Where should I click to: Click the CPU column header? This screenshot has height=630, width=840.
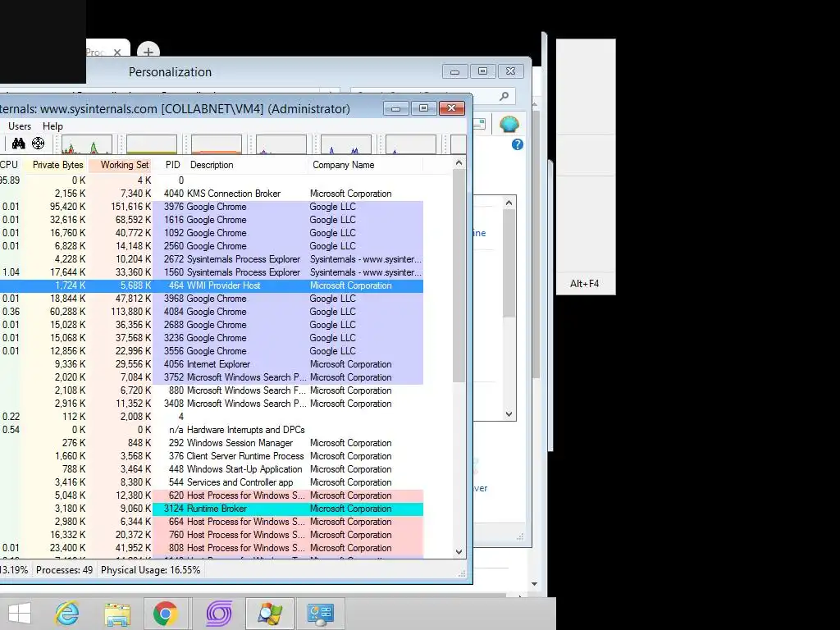point(9,165)
